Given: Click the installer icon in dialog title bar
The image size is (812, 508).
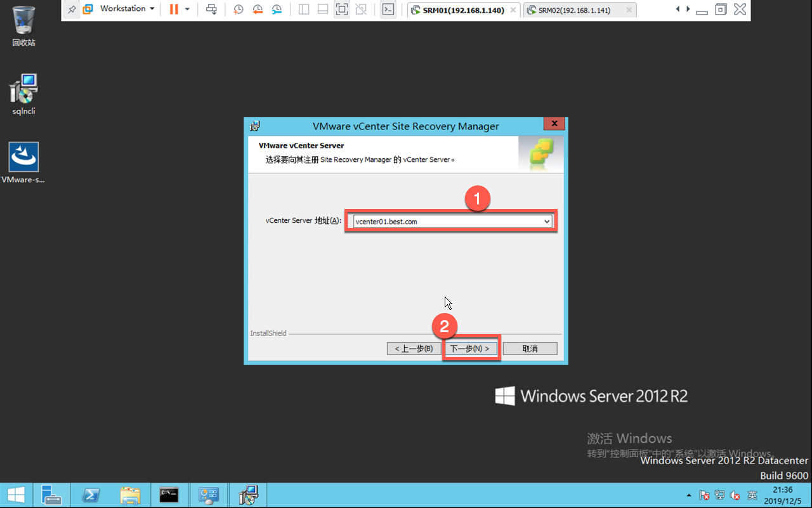Looking at the screenshot, I should pyautogui.click(x=255, y=125).
